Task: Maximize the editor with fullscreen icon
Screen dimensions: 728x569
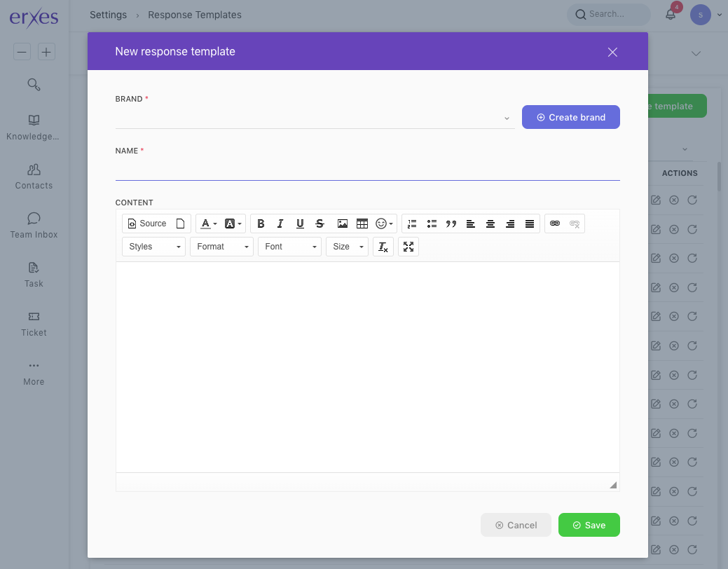Action: click(408, 247)
